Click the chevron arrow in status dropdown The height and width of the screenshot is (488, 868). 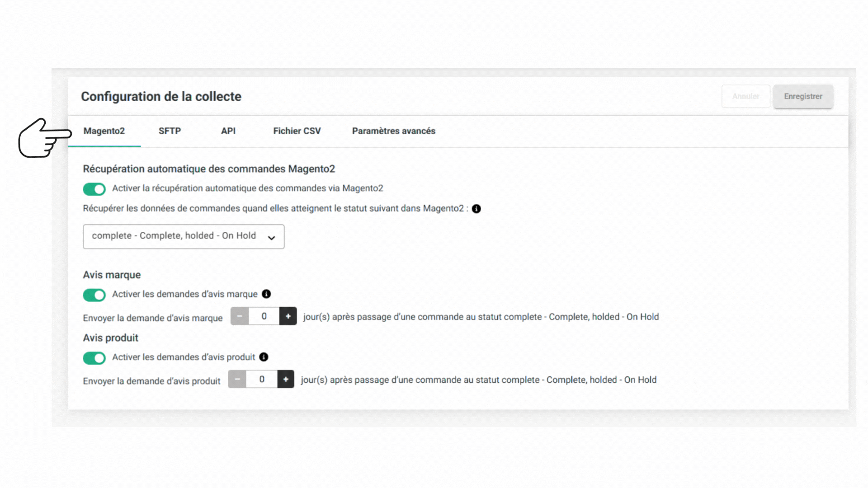pos(271,238)
